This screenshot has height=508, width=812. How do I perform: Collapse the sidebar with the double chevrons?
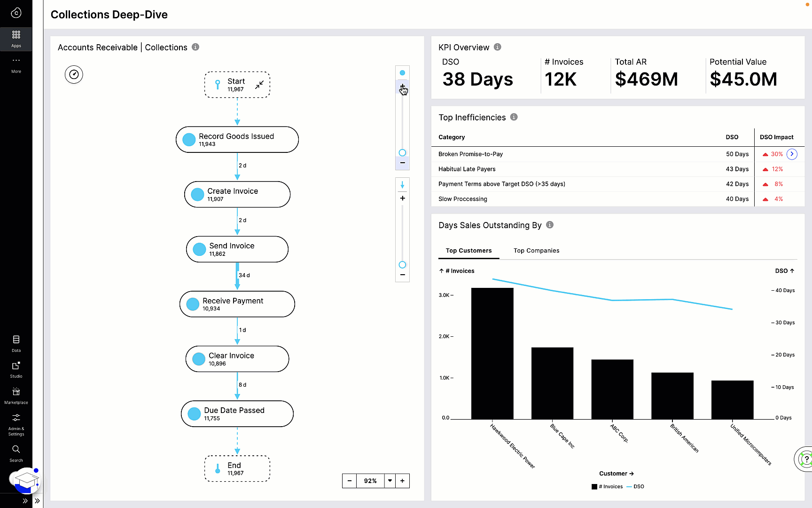[25, 501]
